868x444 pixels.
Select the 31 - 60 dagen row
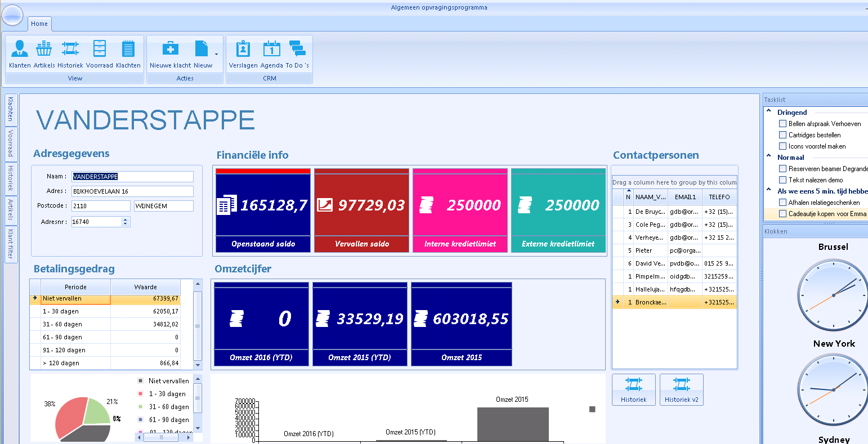point(105,324)
